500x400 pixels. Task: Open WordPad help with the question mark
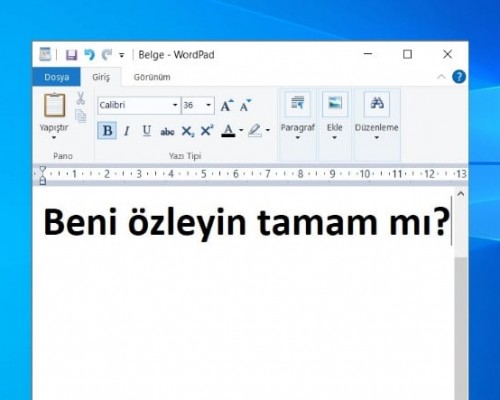point(459,77)
